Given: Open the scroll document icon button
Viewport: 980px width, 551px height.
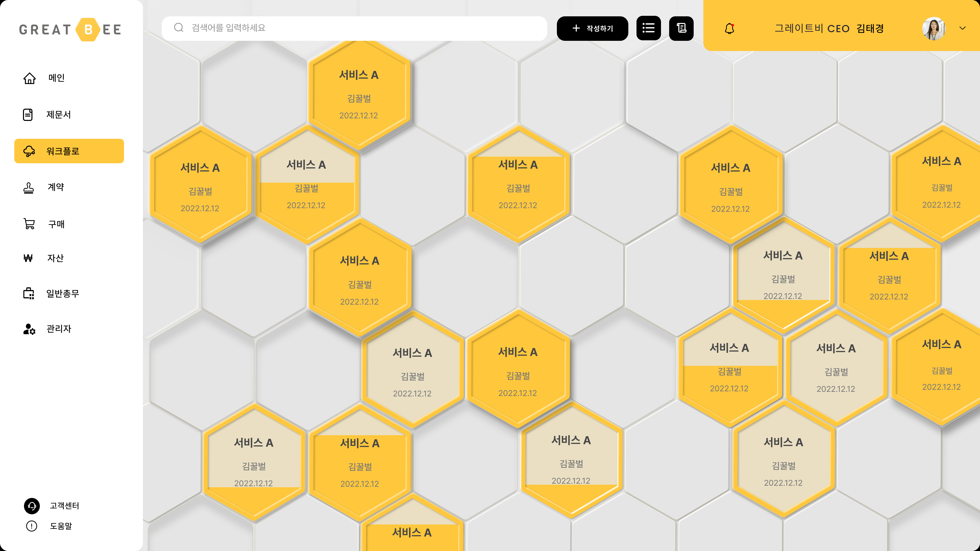Looking at the screenshot, I should click(681, 28).
